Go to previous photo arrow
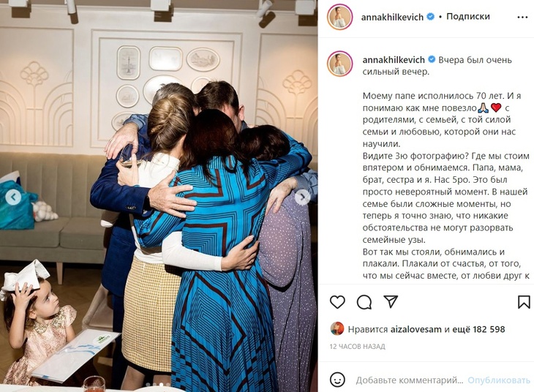 [14, 197]
